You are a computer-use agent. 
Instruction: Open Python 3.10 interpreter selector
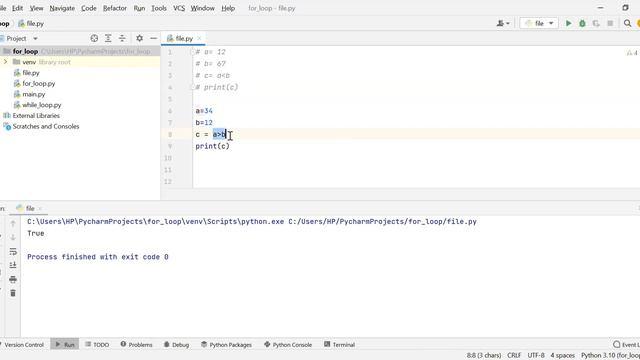[x=610, y=355]
